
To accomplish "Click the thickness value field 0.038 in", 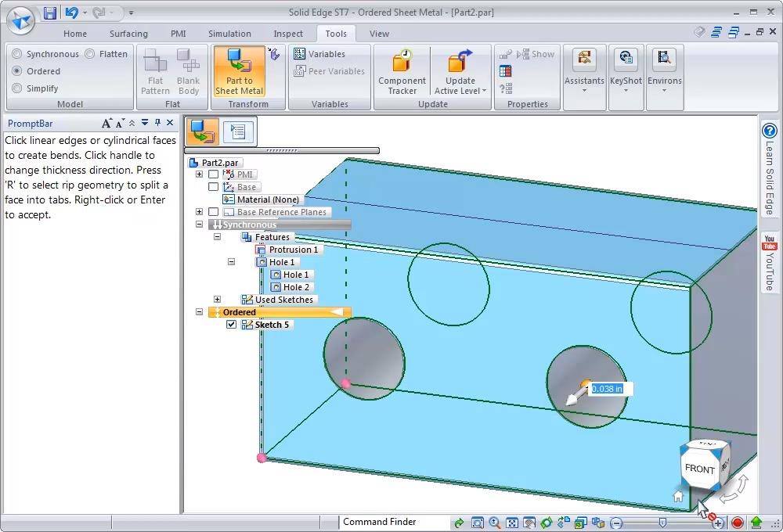I will pos(610,389).
